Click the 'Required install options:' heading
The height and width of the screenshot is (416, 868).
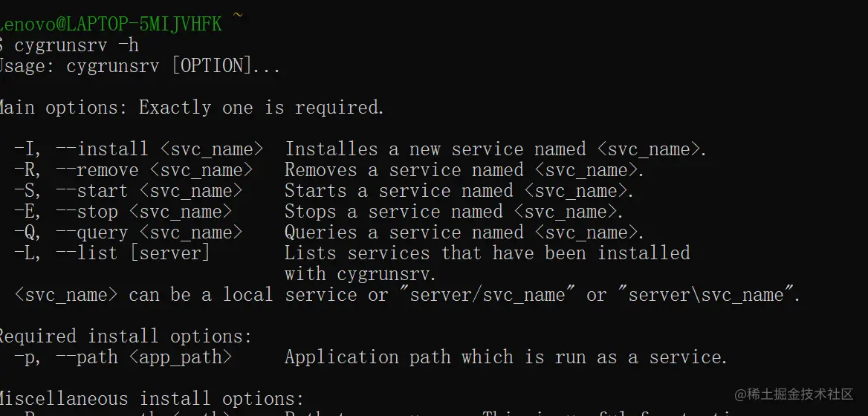tap(126, 336)
